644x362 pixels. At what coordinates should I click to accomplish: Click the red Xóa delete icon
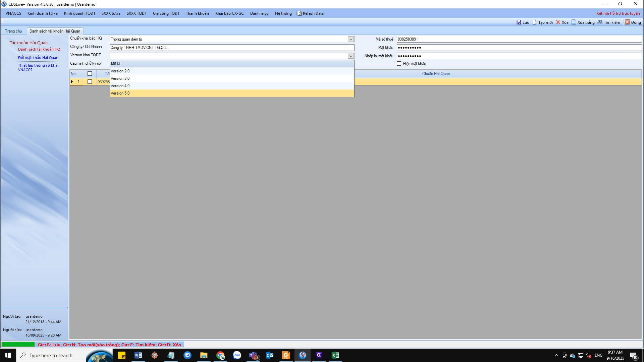click(558, 22)
